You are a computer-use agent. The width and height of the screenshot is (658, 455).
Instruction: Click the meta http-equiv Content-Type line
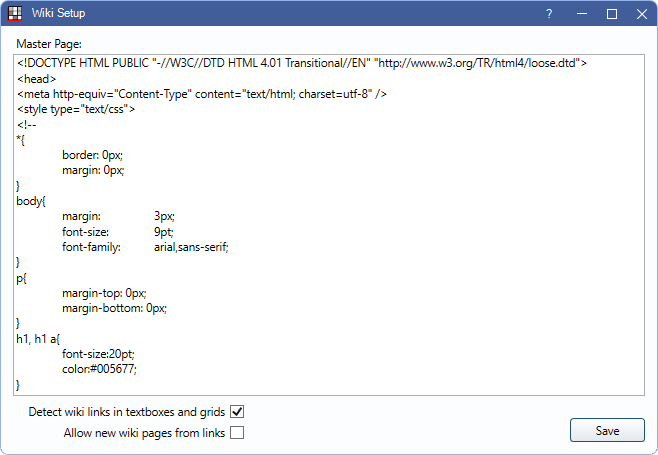click(200, 94)
